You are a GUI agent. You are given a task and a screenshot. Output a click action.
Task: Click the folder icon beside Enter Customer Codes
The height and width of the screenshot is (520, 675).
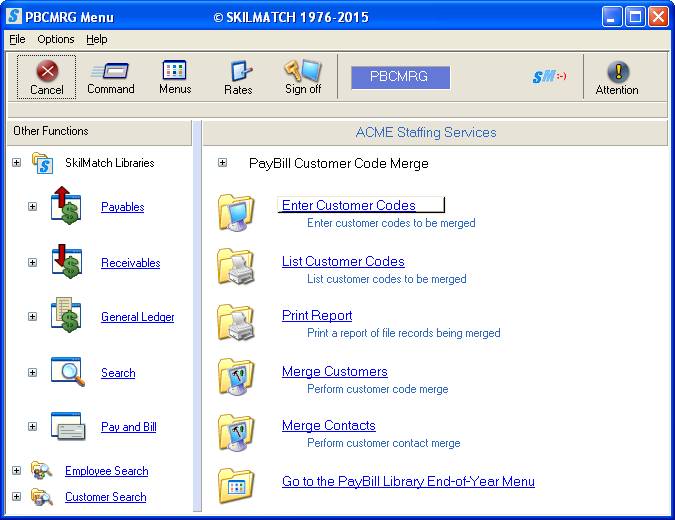[x=236, y=212]
